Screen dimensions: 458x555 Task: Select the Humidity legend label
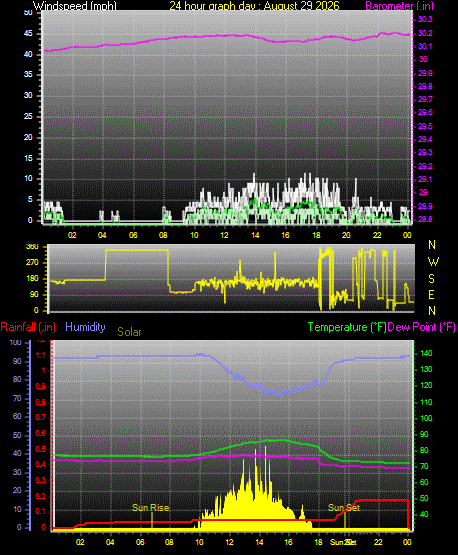tap(85, 327)
